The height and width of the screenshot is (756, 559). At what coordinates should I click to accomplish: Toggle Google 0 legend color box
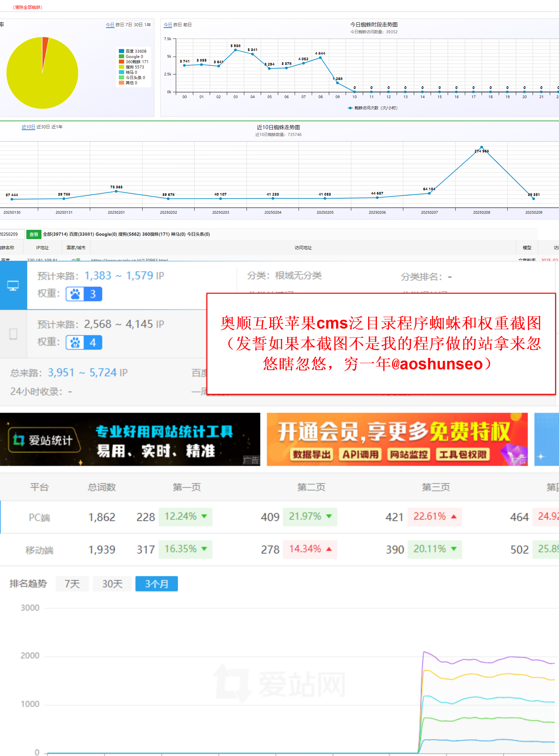point(121,57)
